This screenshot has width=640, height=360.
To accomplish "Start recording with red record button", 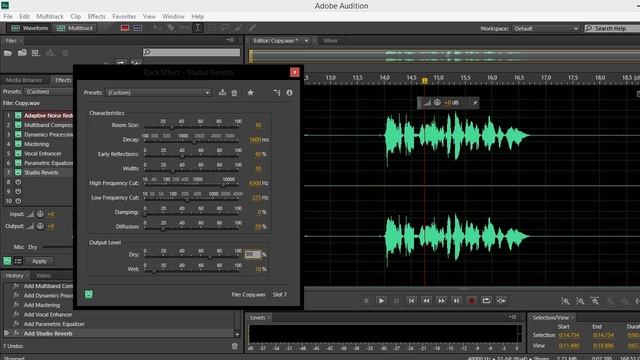I will pos(471,300).
